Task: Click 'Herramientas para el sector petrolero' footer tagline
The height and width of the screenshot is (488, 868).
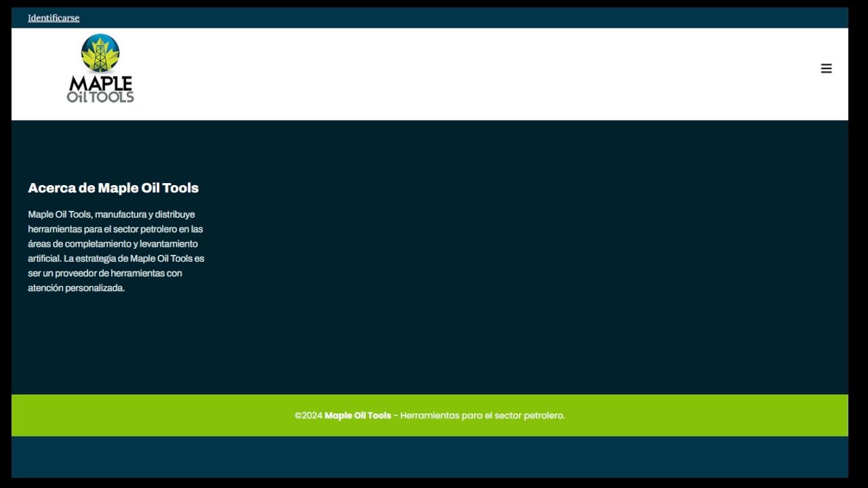Action: (482, 415)
